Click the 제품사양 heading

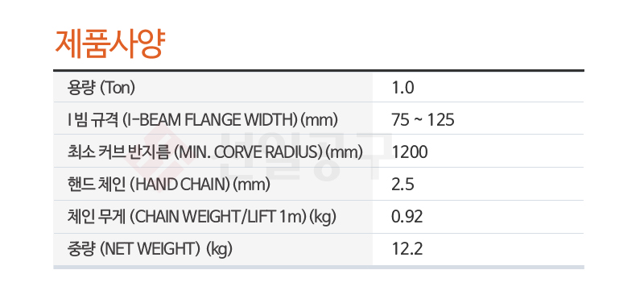tap(110, 44)
